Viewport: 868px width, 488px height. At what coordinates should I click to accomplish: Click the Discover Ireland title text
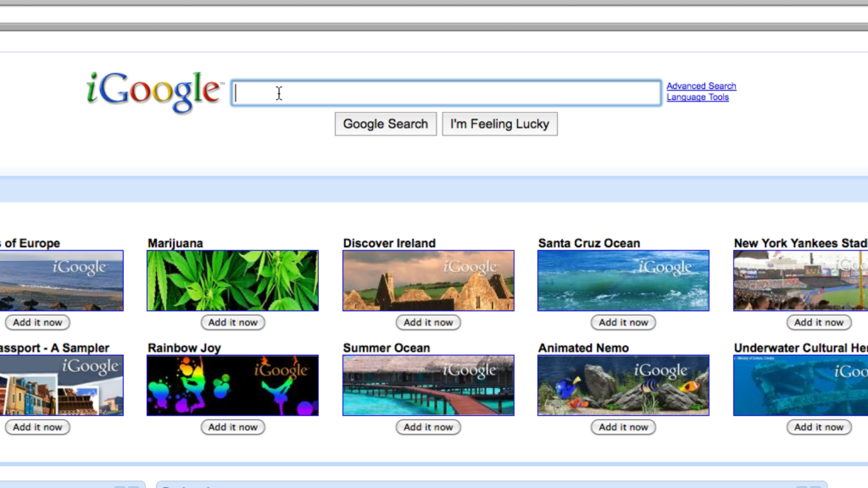click(x=389, y=243)
